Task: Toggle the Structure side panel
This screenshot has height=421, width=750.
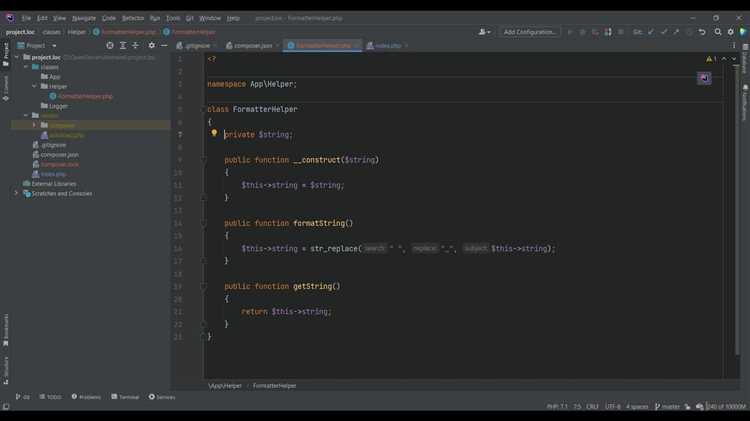Action: (5, 367)
